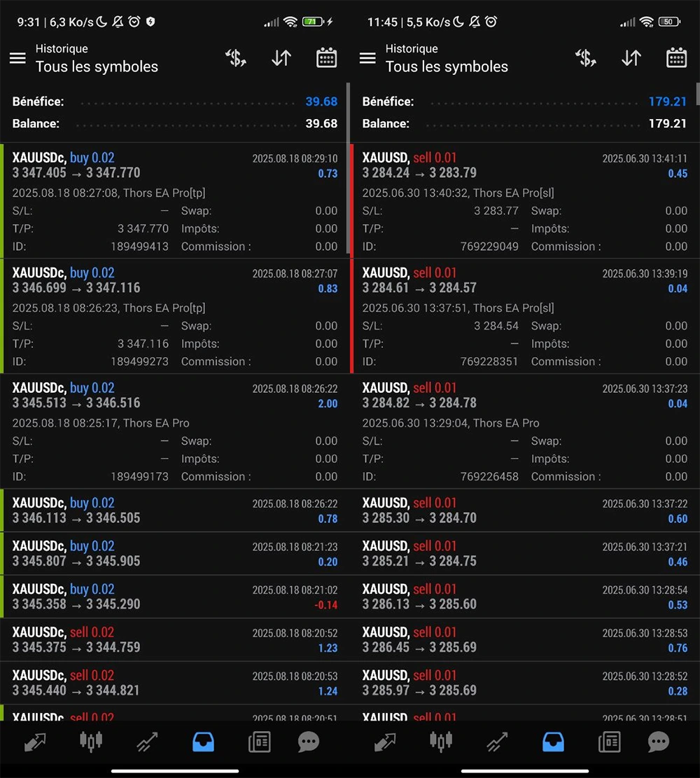Screen dimensions: 700x778
Task: Open Quotes arrows icon in left bottom bar
Action: 35,742
